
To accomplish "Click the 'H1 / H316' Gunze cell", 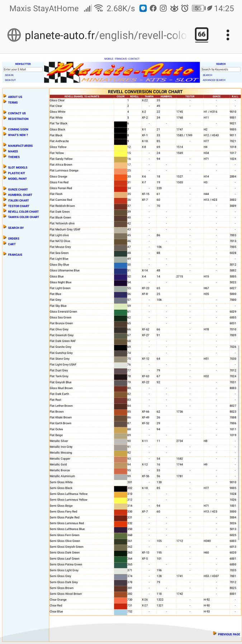I will [210, 112].
